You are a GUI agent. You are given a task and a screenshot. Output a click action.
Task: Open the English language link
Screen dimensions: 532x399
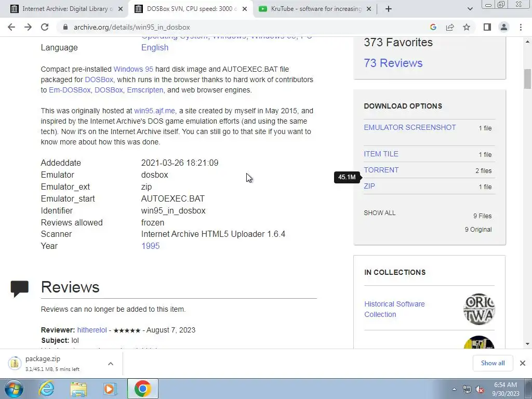(155, 47)
